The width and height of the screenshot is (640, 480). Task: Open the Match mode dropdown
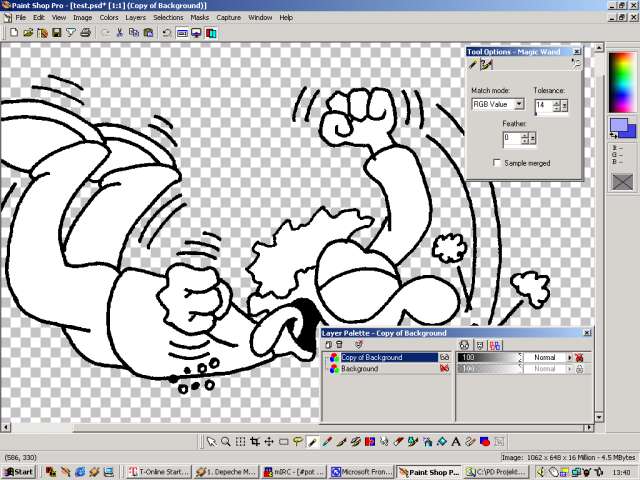[x=519, y=104]
